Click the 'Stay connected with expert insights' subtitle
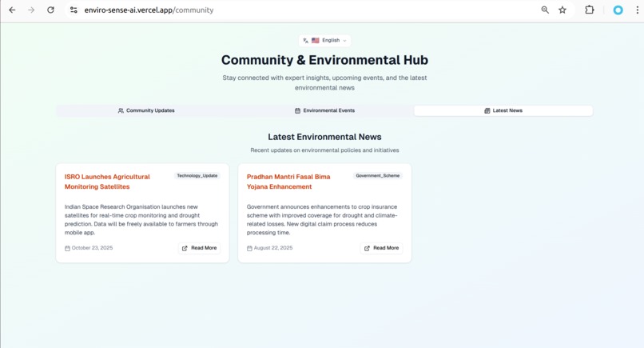The height and width of the screenshot is (348, 644). point(324,82)
